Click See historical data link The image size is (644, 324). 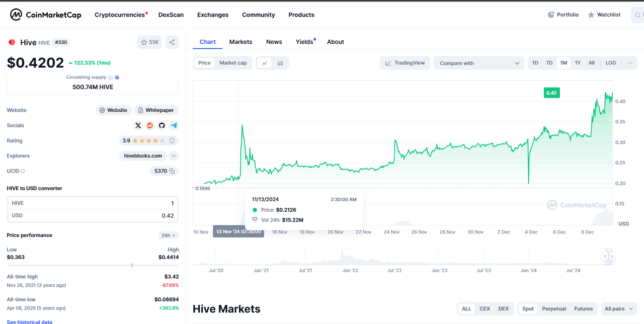click(30, 322)
